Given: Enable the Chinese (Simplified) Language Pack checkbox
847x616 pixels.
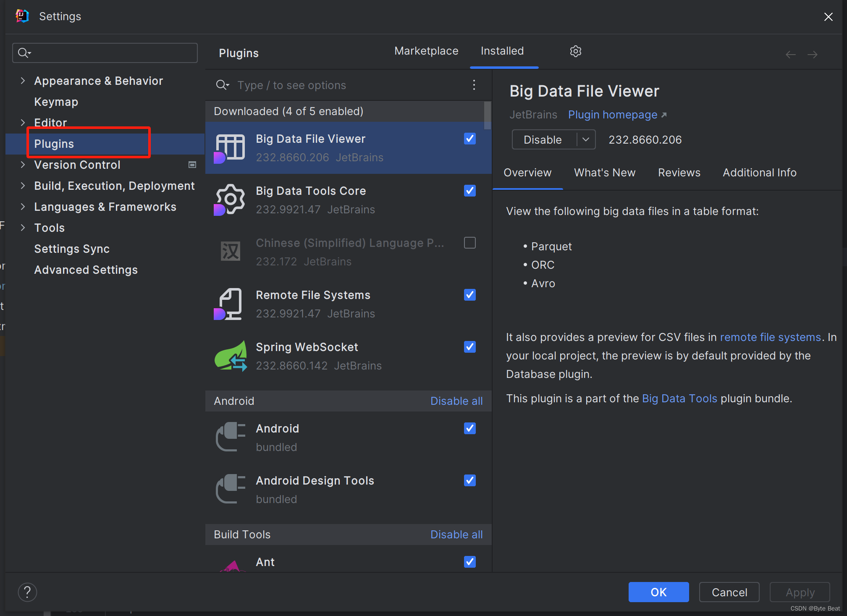Looking at the screenshot, I should point(469,243).
